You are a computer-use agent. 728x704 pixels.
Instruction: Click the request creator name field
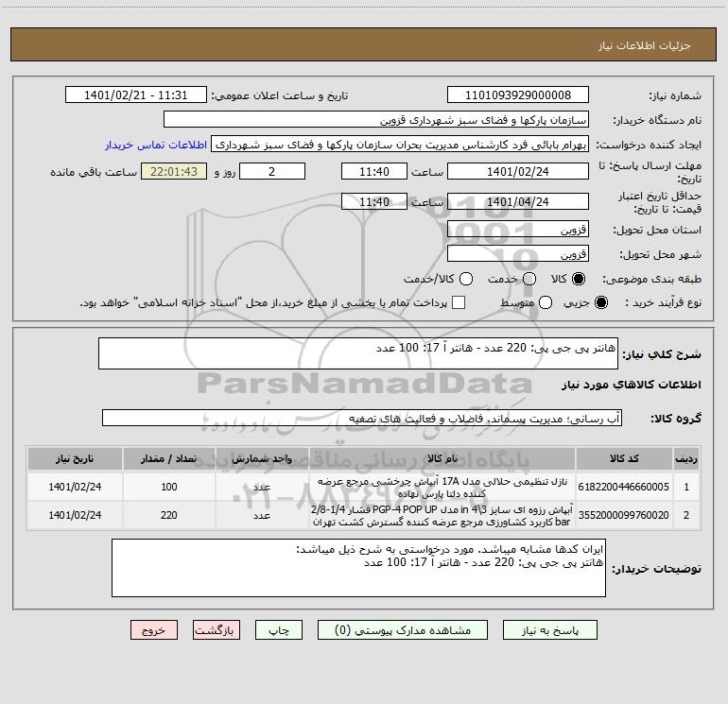coord(400,144)
